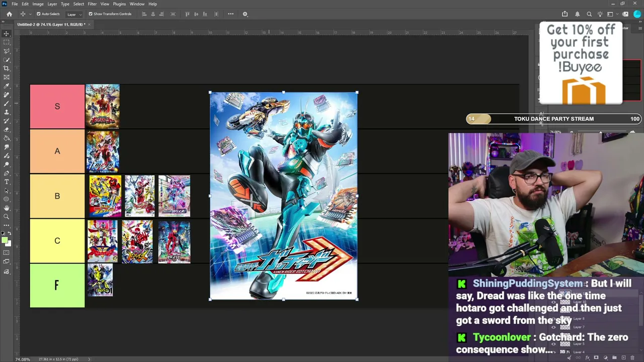Select the Pen tool
Viewport: 644px width, 362px height.
[x=7, y=173]
